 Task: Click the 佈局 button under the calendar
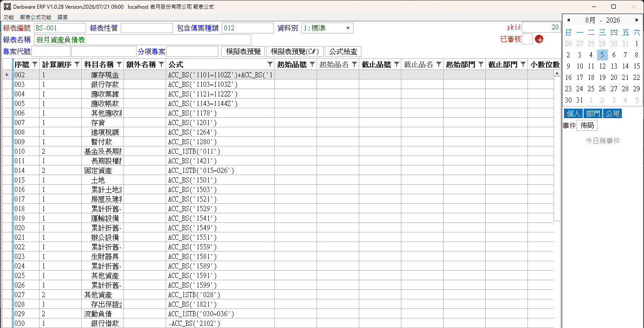pos(587,126)
